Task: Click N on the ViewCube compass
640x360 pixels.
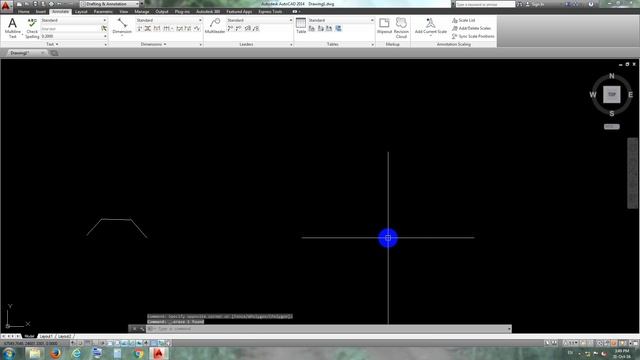Action: [x=611, y=76]
